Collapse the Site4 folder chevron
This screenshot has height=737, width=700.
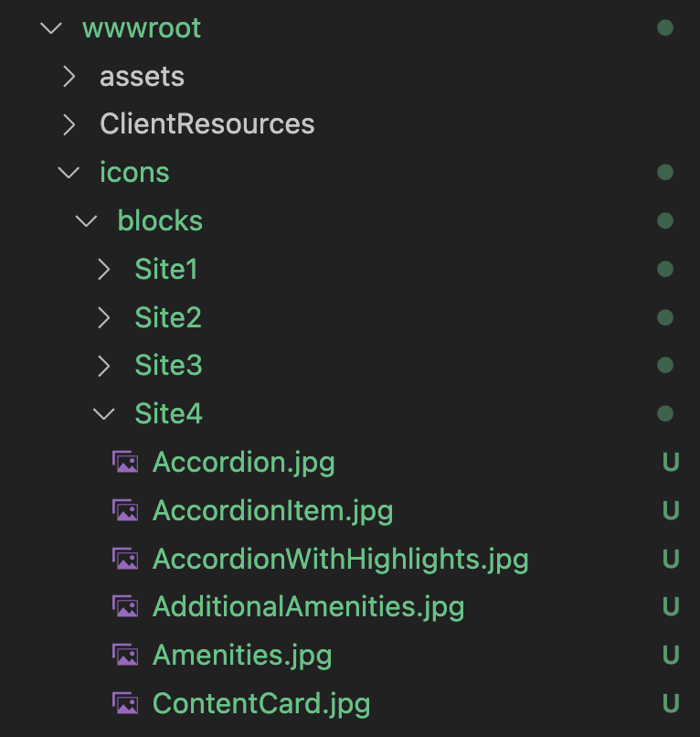point(104,414)
